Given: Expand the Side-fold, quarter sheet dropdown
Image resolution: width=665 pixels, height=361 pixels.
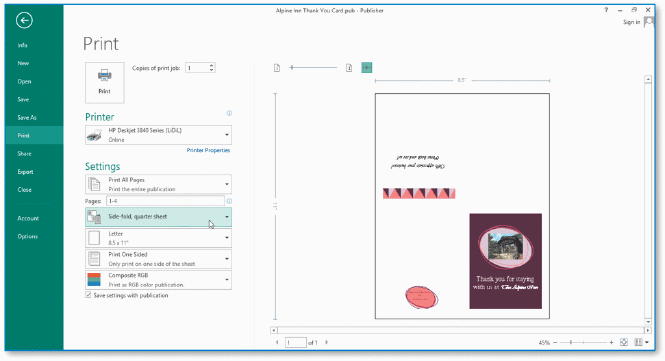Looking at the screenshot, I should [x=159, y=217].
